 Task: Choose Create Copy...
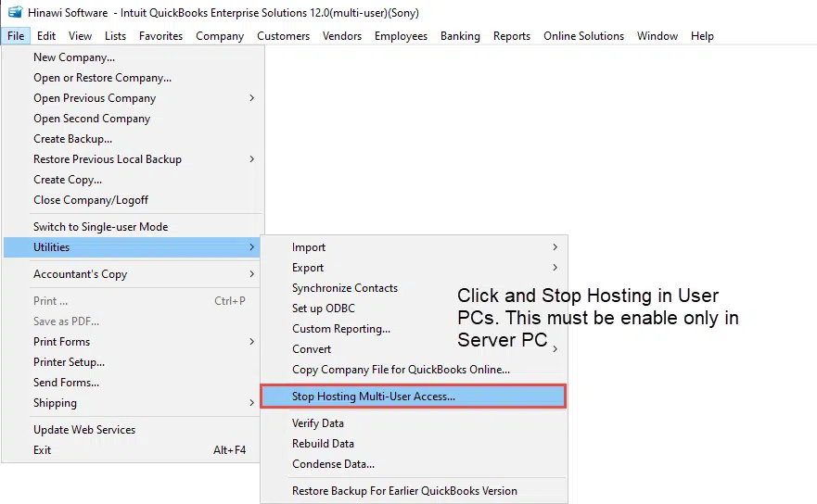(133, 179)
